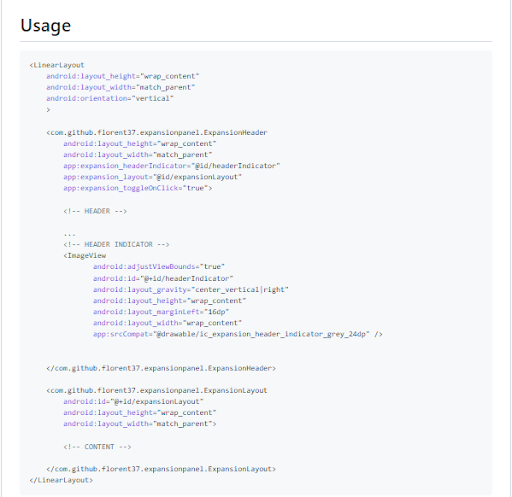Image resolution: width=512 pixels, height=497 pixels.
Task: Click the closing ExpansionLayout tag
Action: click(161, 469)
